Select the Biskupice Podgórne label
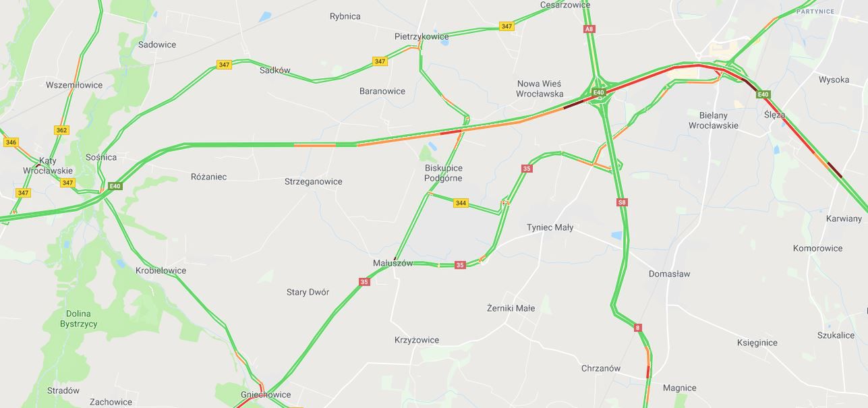This screenshot has width=868, height=408. tap(443, 173)
